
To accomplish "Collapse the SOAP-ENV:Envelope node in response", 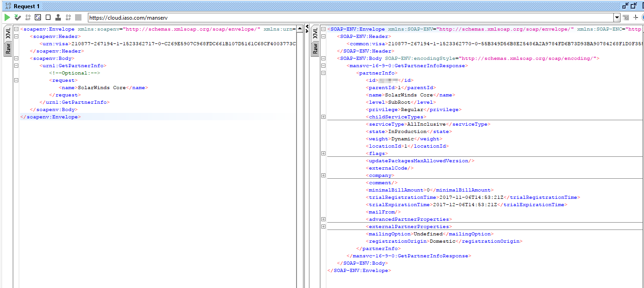I will pyautogui.click(x=323, y=29).
